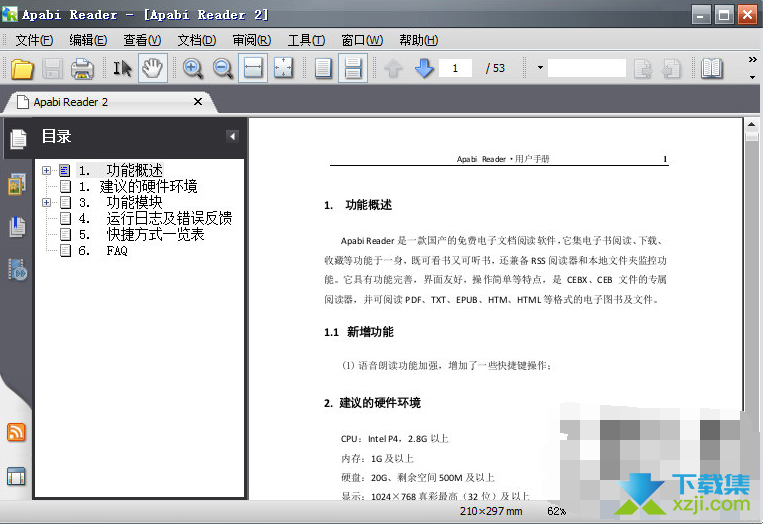Click the save disk icon
This screenshot has height=524, width=763.
pos(52,69)
